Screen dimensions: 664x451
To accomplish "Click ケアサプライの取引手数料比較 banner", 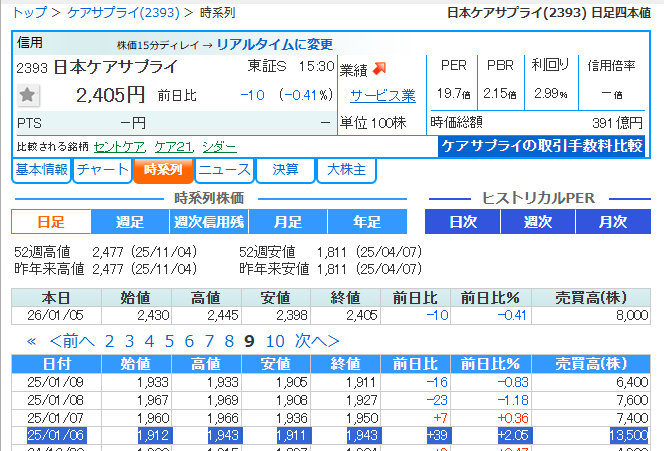I will (542, 146).
